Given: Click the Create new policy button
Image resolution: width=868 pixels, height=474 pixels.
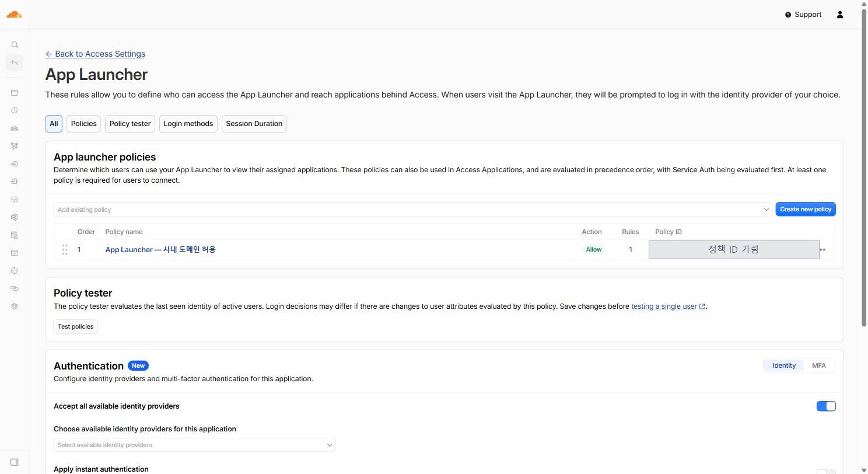Looking at the screenshot, I should coord(806,209).
